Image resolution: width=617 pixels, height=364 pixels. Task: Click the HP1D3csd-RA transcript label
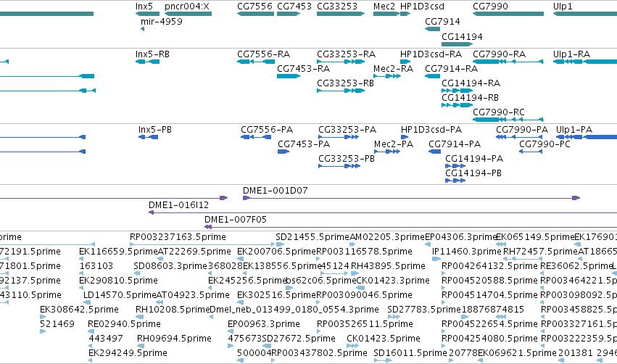tap(431, 54)
